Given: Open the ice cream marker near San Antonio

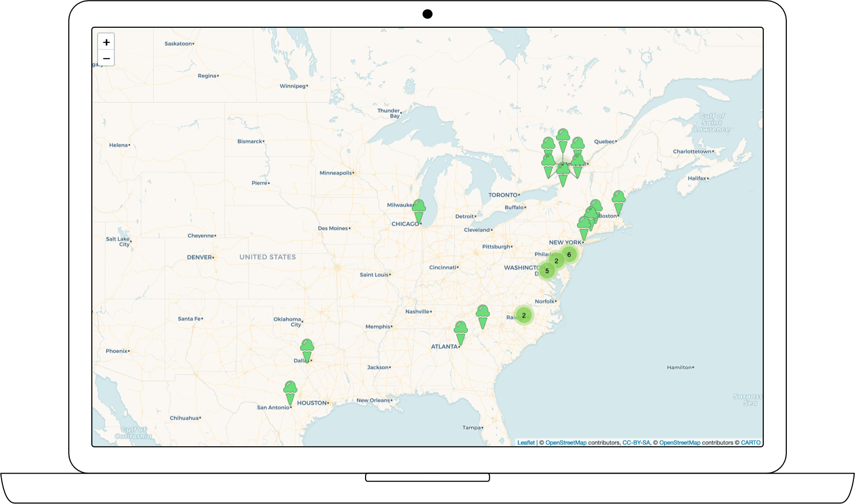Looking at the screenshot, I should pos(290,393).
